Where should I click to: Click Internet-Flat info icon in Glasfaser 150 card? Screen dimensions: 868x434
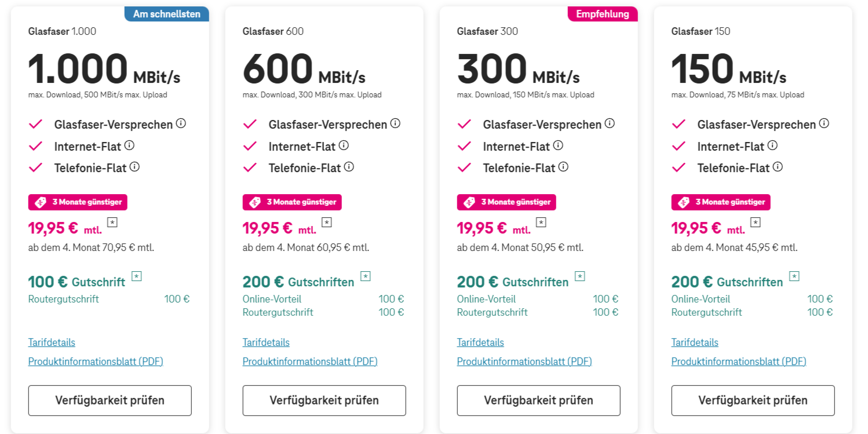coord(772,145)
